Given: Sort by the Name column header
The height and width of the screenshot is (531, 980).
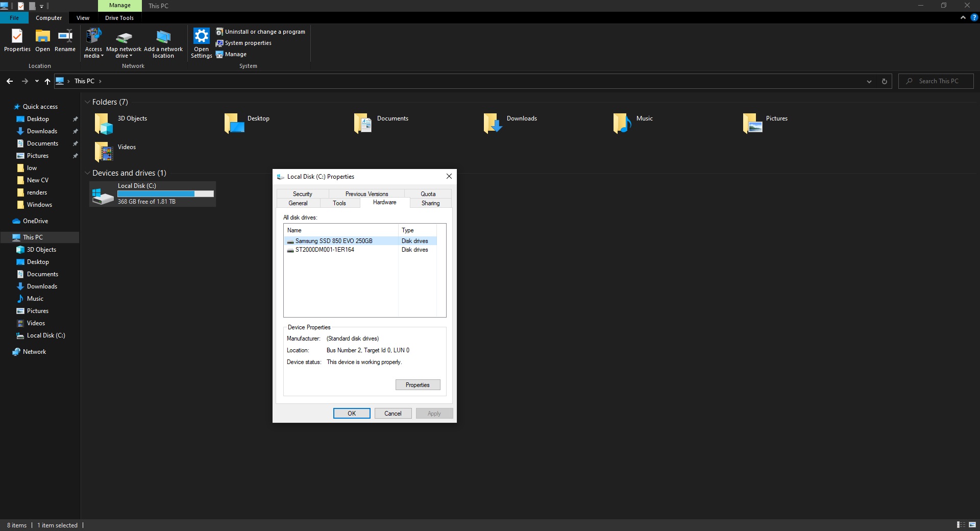Looking at the screenshot, I should pos(341,230).
